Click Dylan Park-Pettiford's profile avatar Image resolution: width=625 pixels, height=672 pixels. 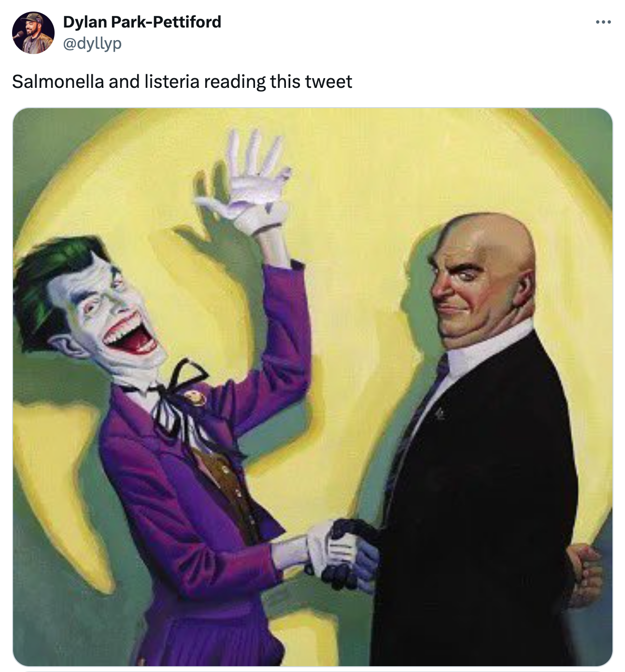(33, 32)
